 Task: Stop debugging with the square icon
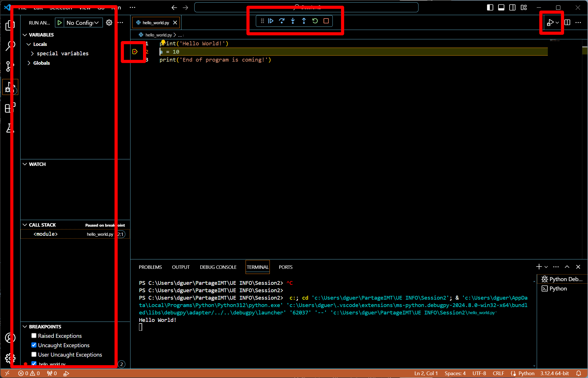pos(326,21)
